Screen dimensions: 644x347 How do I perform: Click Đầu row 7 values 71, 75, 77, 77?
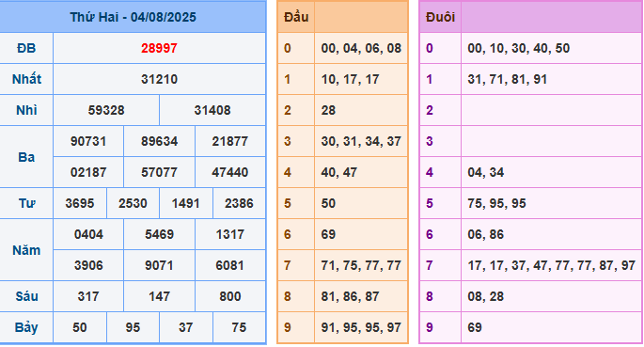[361, 266]
